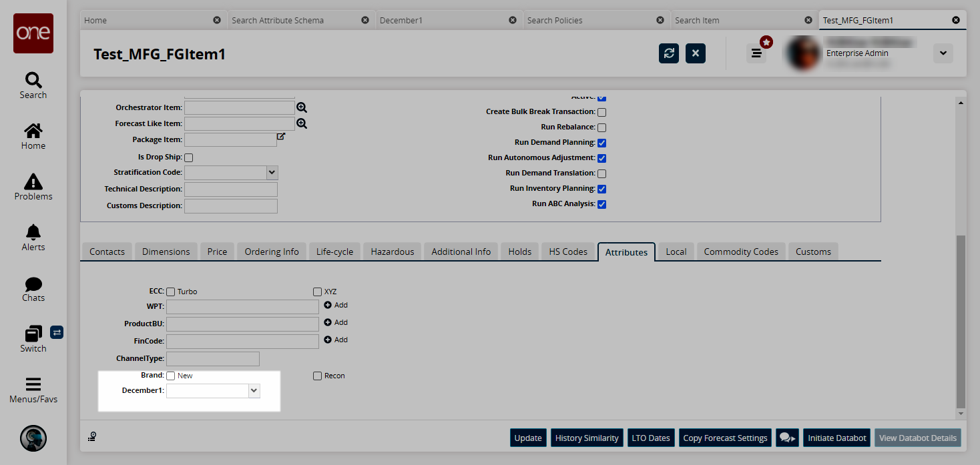Expand the December1 dropdown

(x=254, y=391)
